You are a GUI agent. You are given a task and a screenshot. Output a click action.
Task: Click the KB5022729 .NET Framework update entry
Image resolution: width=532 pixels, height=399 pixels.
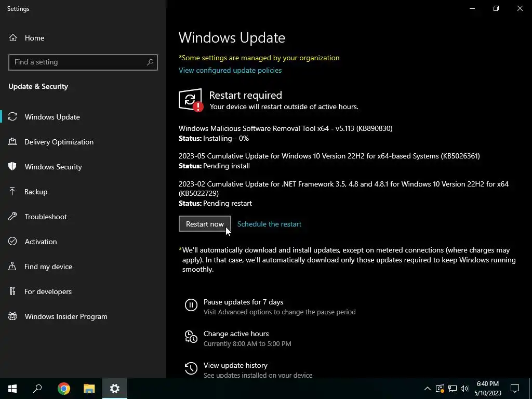pos(343,189)
